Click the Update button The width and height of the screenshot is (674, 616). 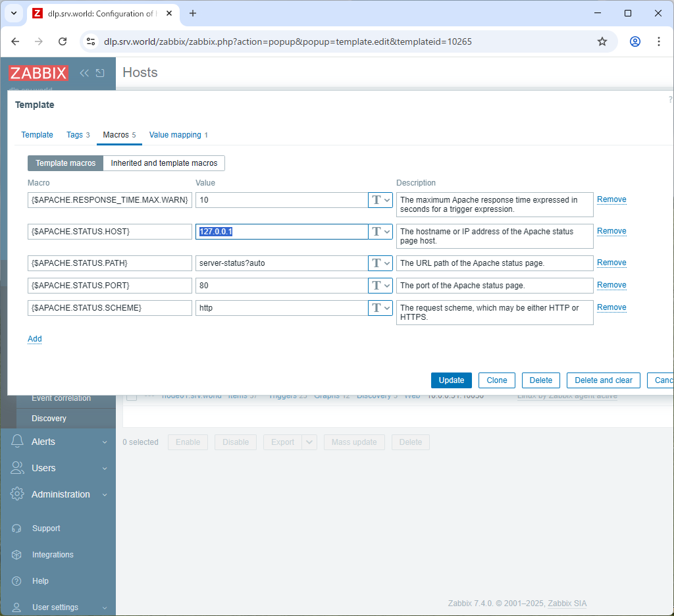(x=451, y=380)
